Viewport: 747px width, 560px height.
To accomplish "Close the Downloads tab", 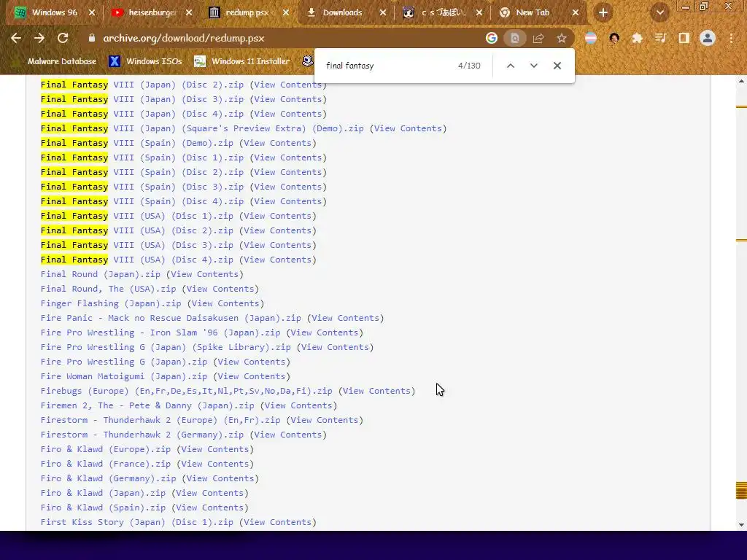I will tap(383, 13).
